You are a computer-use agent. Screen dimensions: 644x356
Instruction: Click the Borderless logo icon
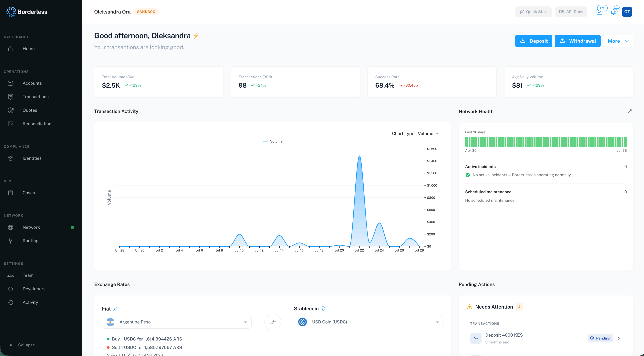point(11,12)
